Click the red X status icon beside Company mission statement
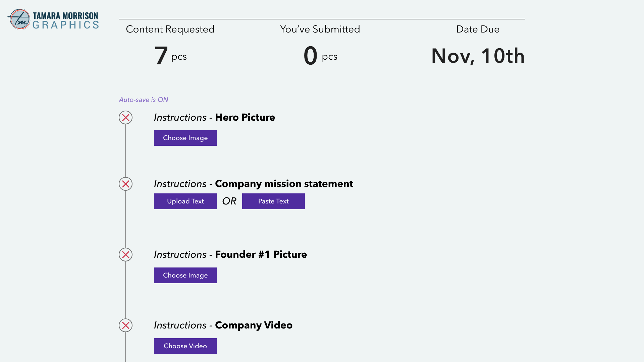This screenshot has height=362, width=644. tap(125, 184)
